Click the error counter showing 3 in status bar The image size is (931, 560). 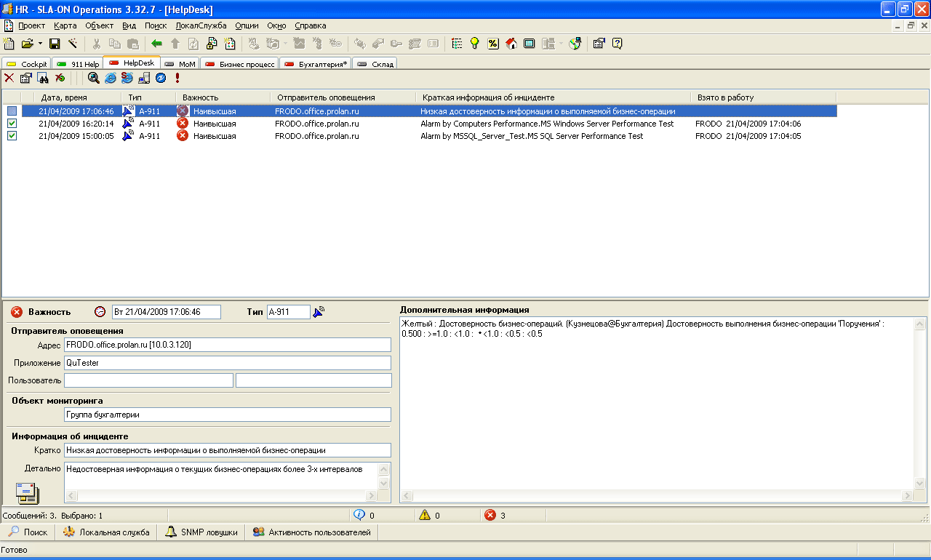pos(496,515)
